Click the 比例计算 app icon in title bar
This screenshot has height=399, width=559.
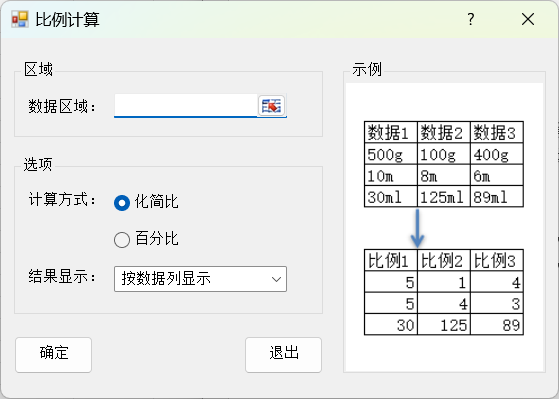click(x=20, y=19)
